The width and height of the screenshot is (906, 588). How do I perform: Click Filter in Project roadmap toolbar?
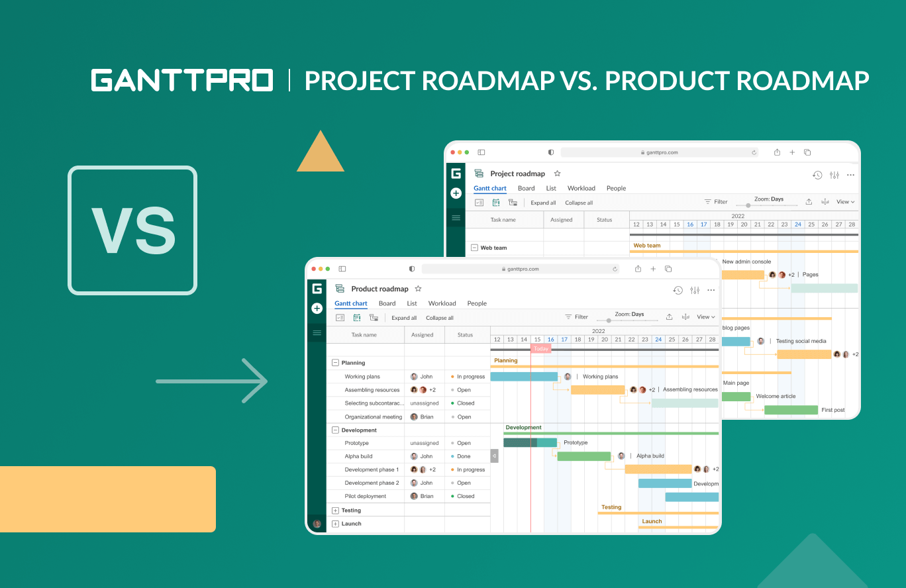pyautogui.click(x=716, y=201)
